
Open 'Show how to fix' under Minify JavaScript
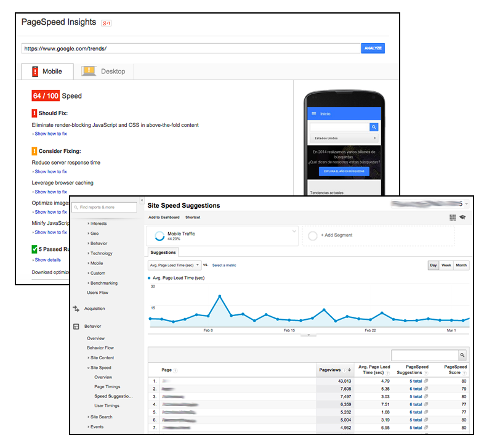[x=50, y=232]
